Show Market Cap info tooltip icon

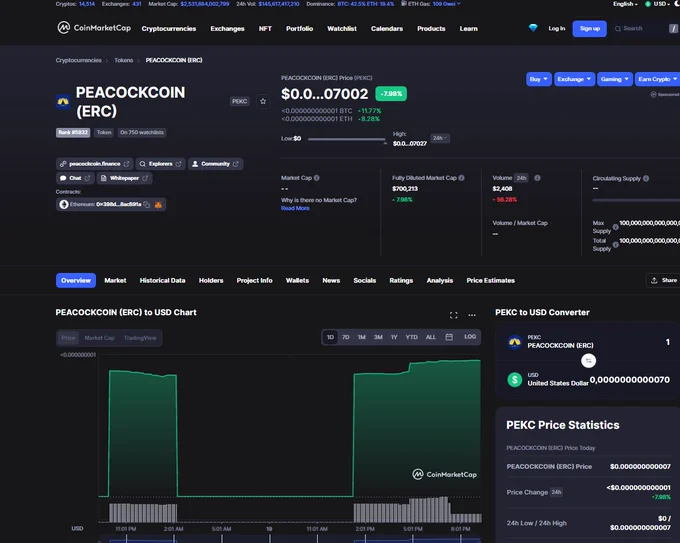click(317, 178)
